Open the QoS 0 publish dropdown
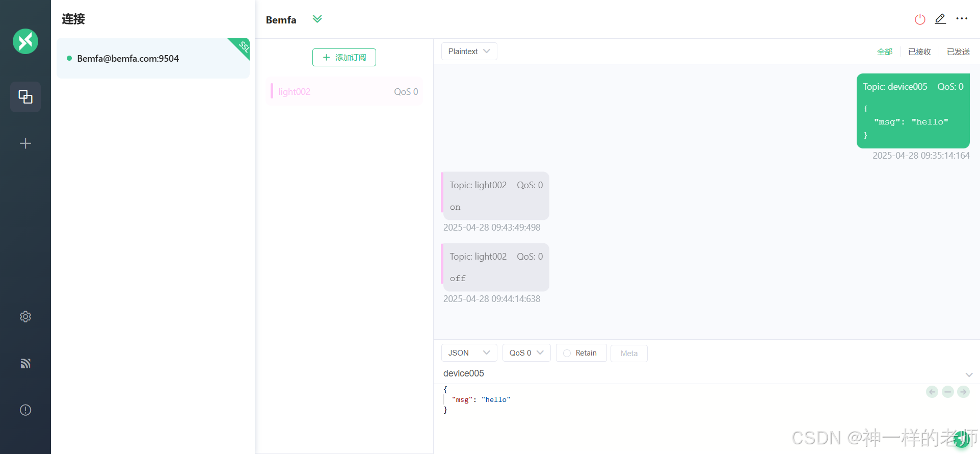980x454 pixels. coord(526,353)
